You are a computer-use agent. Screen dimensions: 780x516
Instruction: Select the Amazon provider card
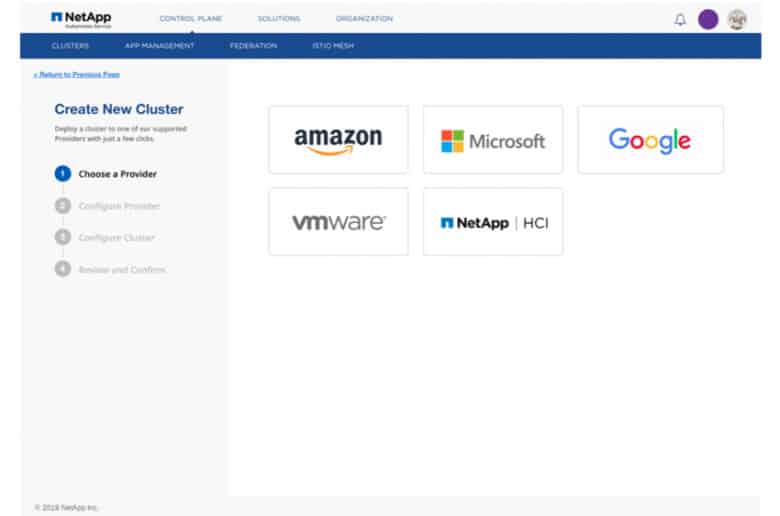pos(338,140)
